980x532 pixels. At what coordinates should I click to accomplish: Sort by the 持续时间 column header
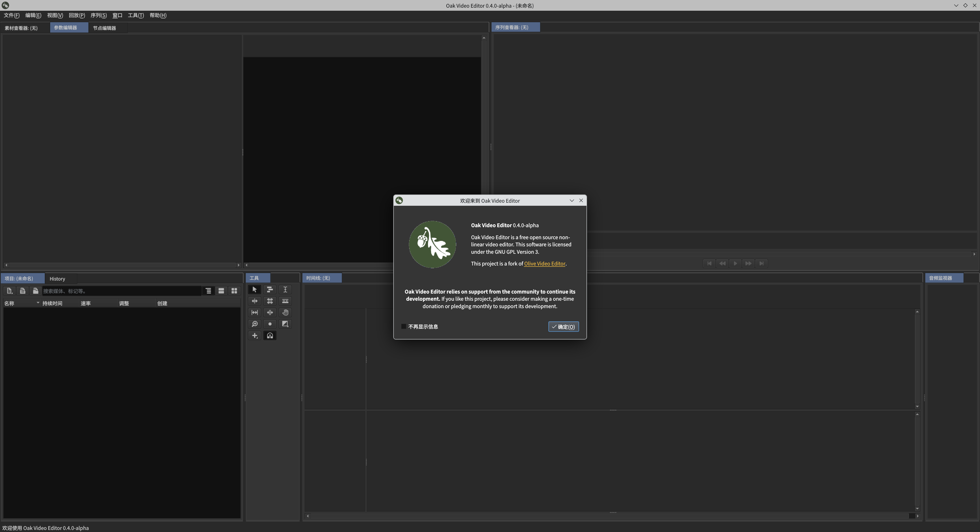pos(60,303)
